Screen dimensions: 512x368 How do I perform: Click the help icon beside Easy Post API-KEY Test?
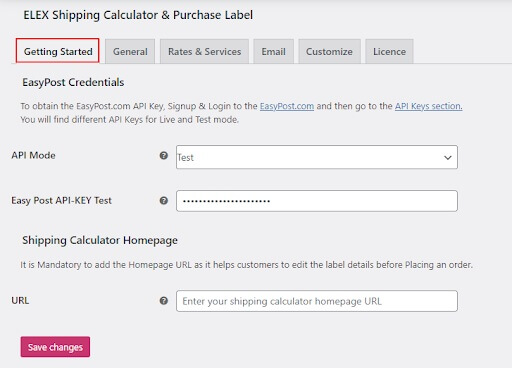click(164, 201)
